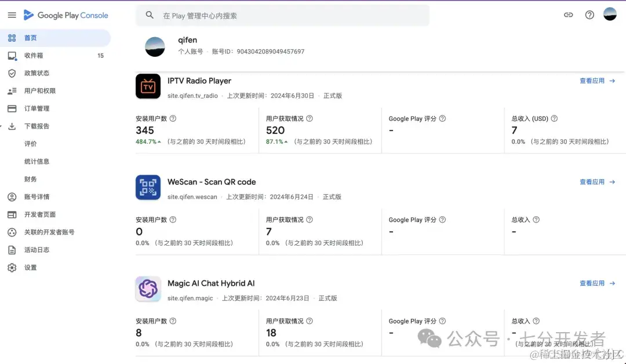This screenshot has height=364, width=626.
Task: Click the 账号详情 person icon in sidebar
Action: (13, 196)
